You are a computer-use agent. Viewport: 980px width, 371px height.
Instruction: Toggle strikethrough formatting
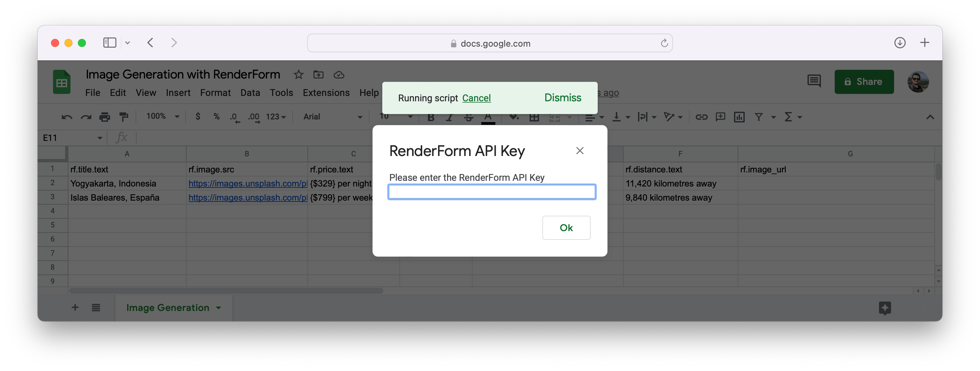(x=469, y=117)
